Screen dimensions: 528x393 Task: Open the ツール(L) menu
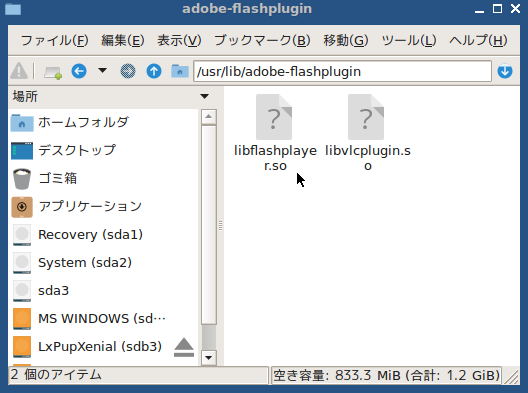pos(409,40)
